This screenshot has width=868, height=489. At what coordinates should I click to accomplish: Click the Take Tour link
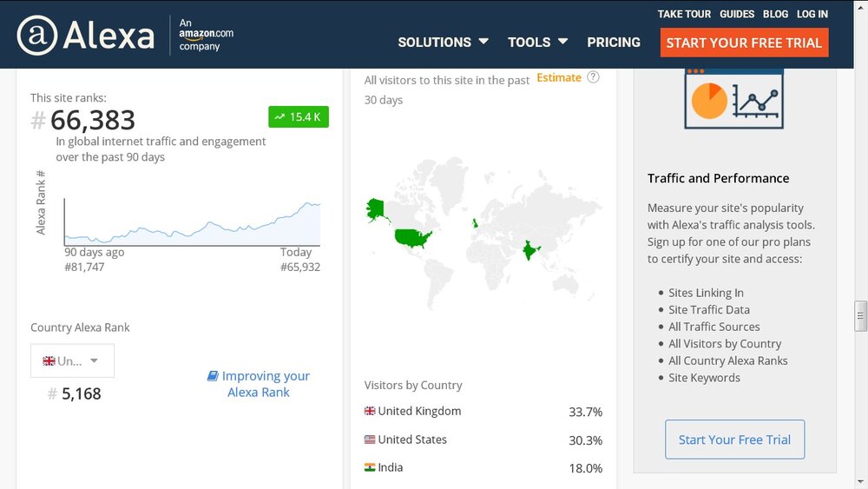684,14
